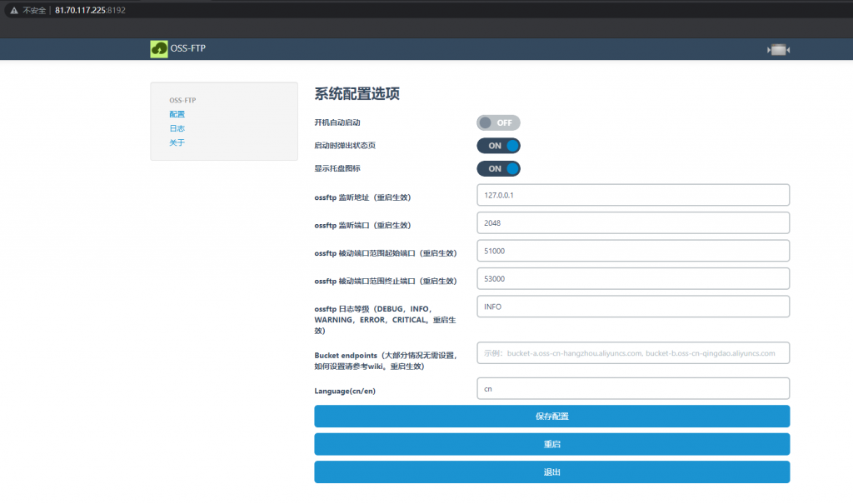Viewport: 853px width, 504px height.
Task: Click the 保存配置 button
Action: tap(551, 417)
